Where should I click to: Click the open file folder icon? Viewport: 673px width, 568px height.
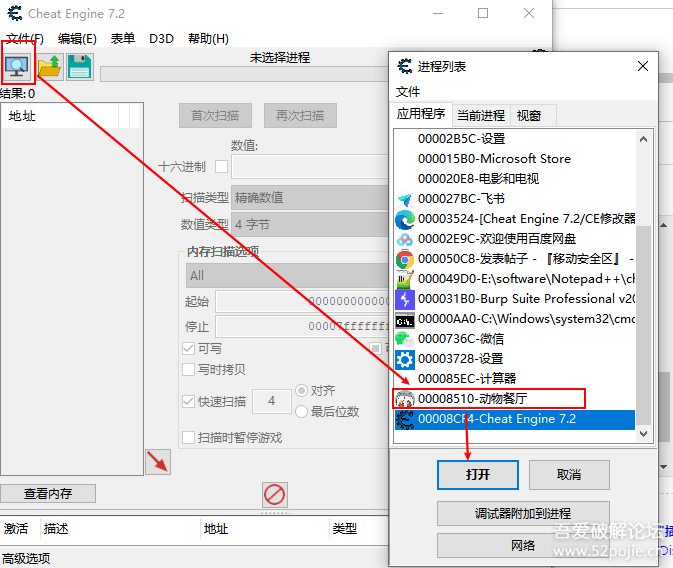point(49,67)
